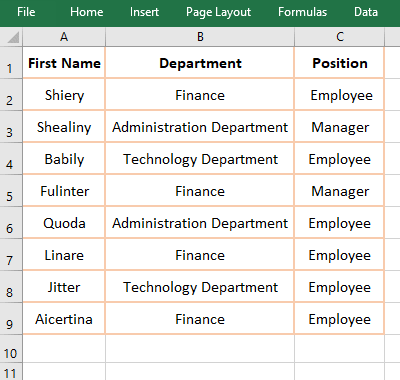Select the cell containing Fulinter

64,191
